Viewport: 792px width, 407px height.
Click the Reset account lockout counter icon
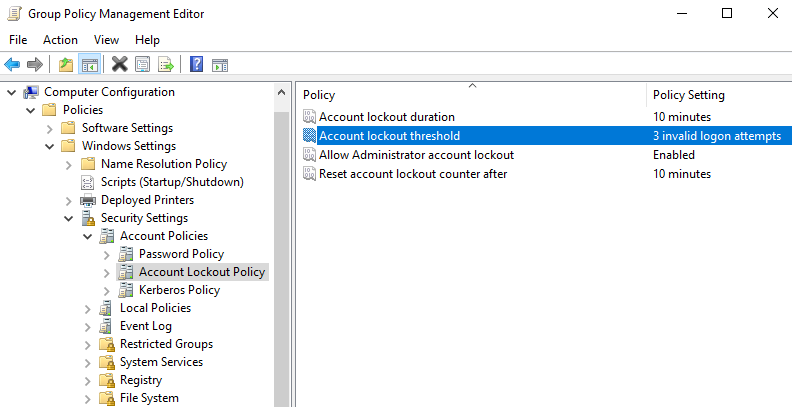[309, 174]
